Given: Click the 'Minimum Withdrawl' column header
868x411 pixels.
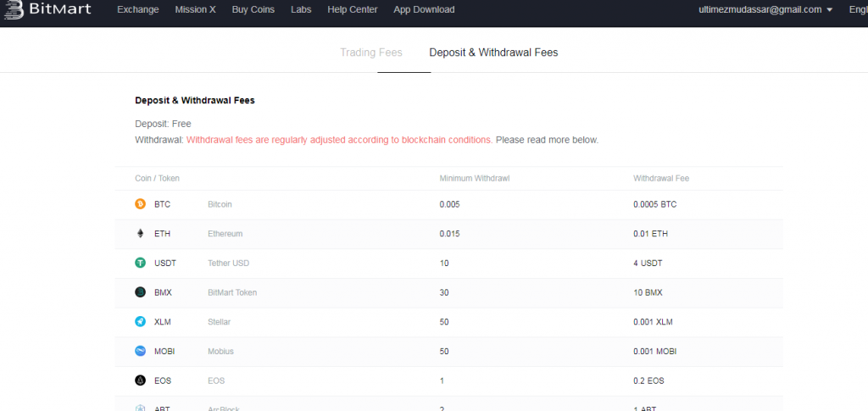Looking at the screenshot, I should pyautogui.click(x=475, y=179).
